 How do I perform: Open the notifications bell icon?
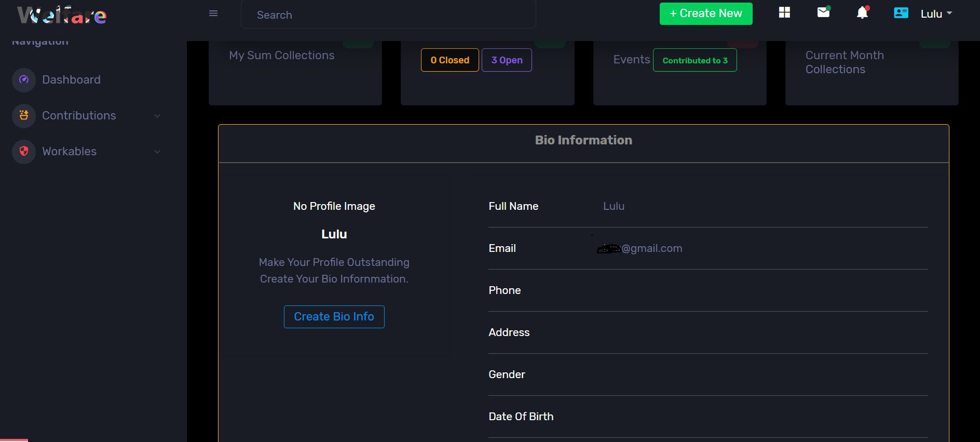click(862, 12)
